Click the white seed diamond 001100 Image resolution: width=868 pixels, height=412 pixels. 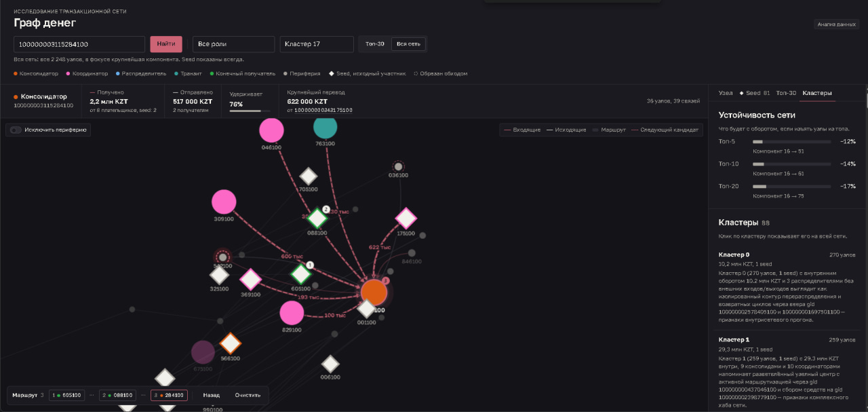tap(366, 309)
